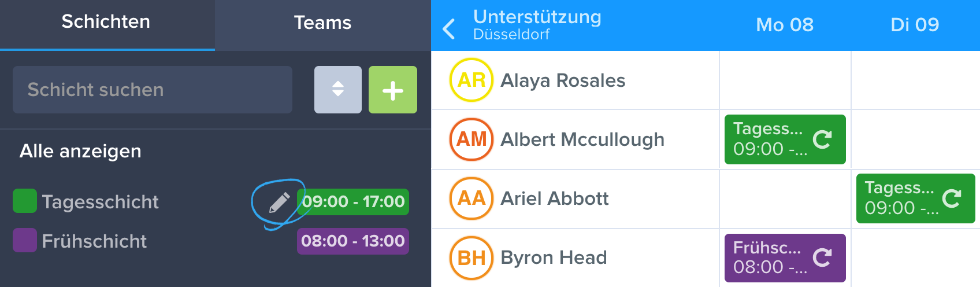Click the pencil edit icon for Tagesschicht
The height and width of the screenshot is (287, 980).
point(280,203)
